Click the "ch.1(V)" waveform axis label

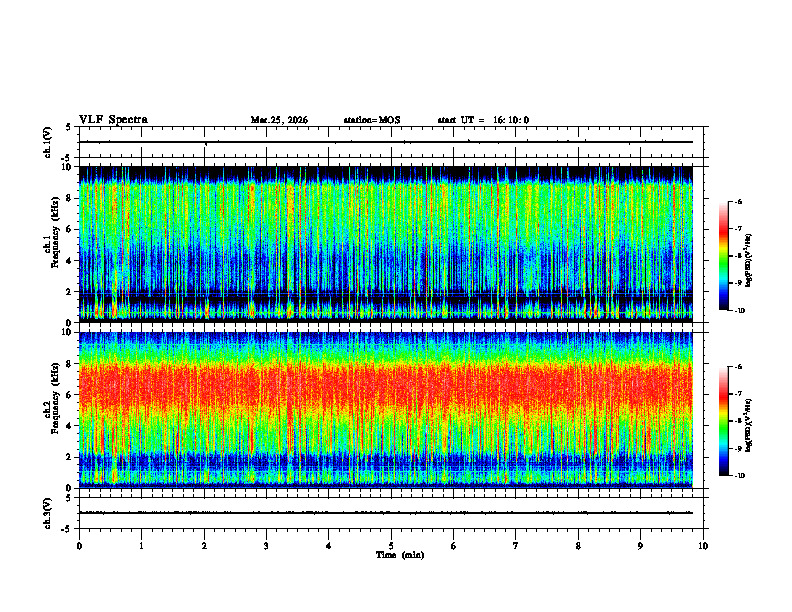click(x=48, y=142)
